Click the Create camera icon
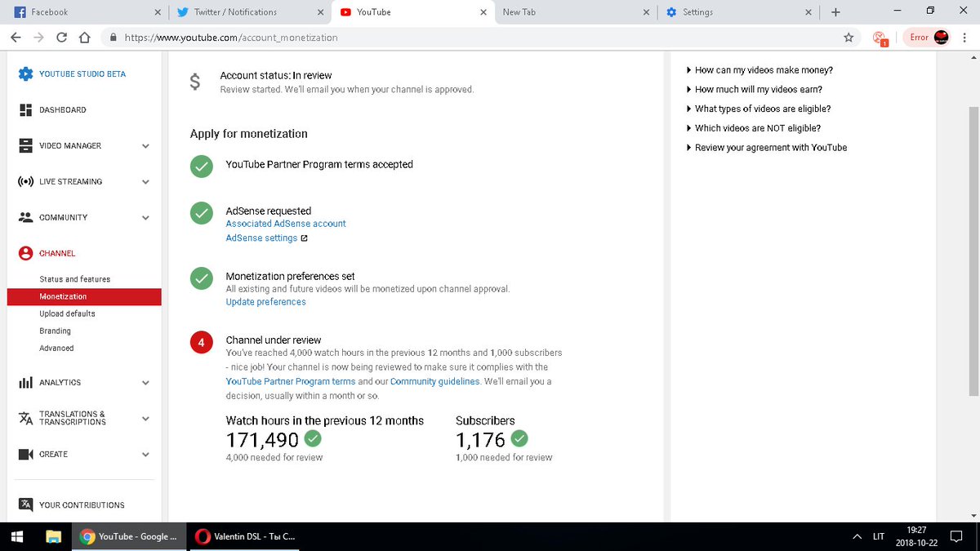This screenshot has height=551, width=980. pos(25,454)
